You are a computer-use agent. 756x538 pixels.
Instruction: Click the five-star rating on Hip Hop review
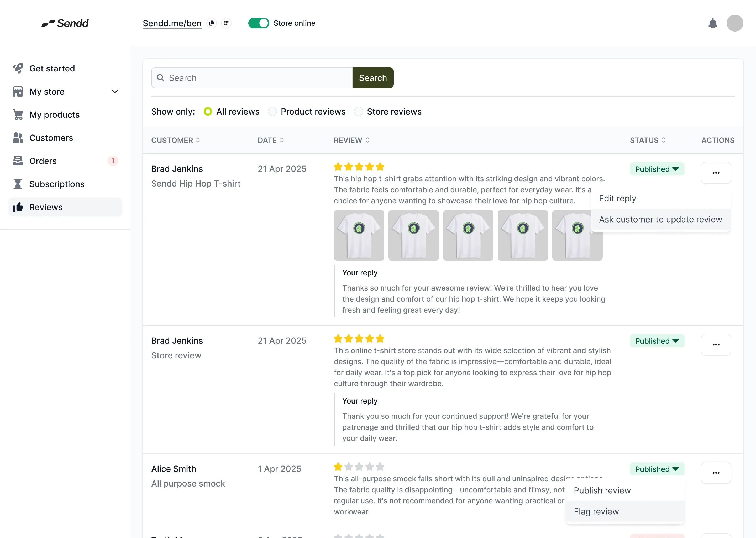coord(359,167)
